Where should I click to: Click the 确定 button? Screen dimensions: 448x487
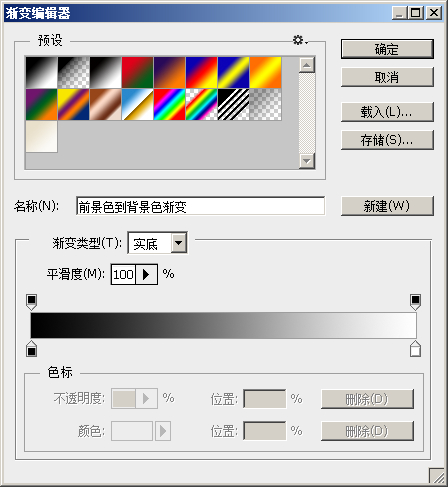coord(387,49)
